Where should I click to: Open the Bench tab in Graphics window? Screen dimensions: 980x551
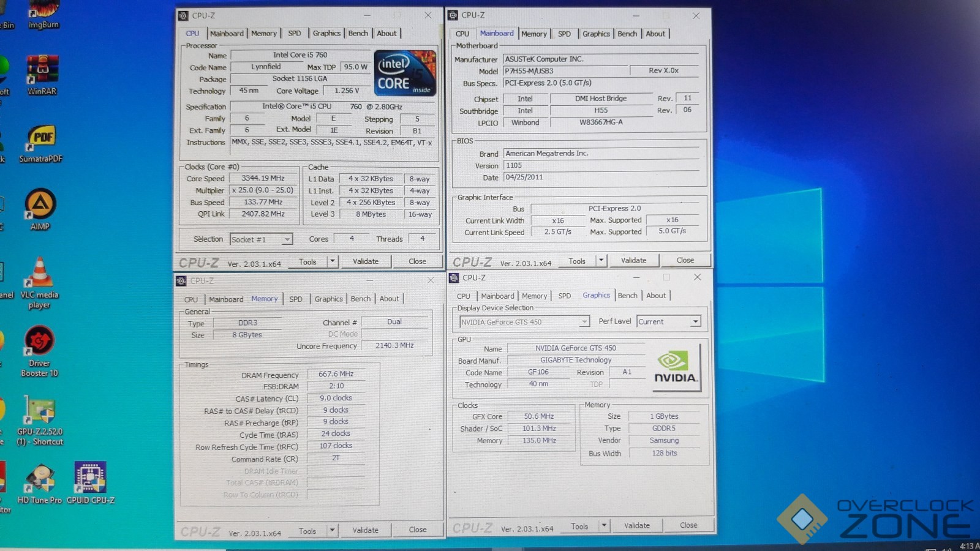(627, 296)
